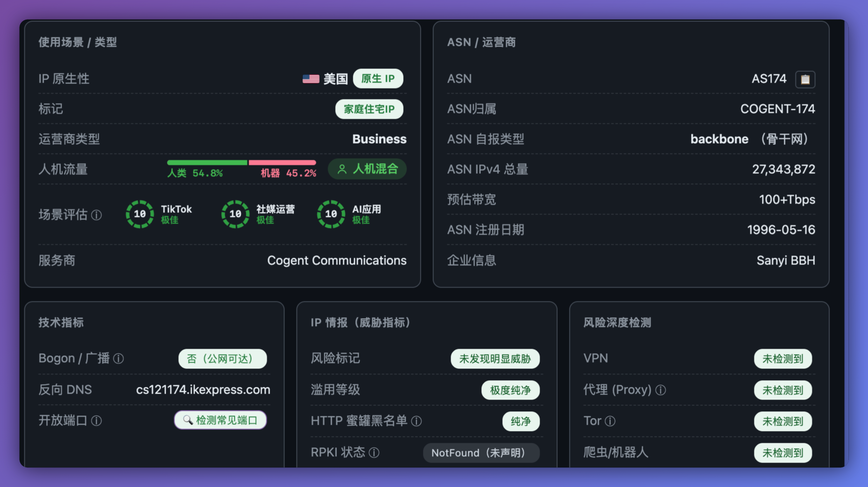Image resolution: width=868 pixels, height=487 pixels.
Task: Click the info icon next to 开放端口
Action: coord(97,421)
